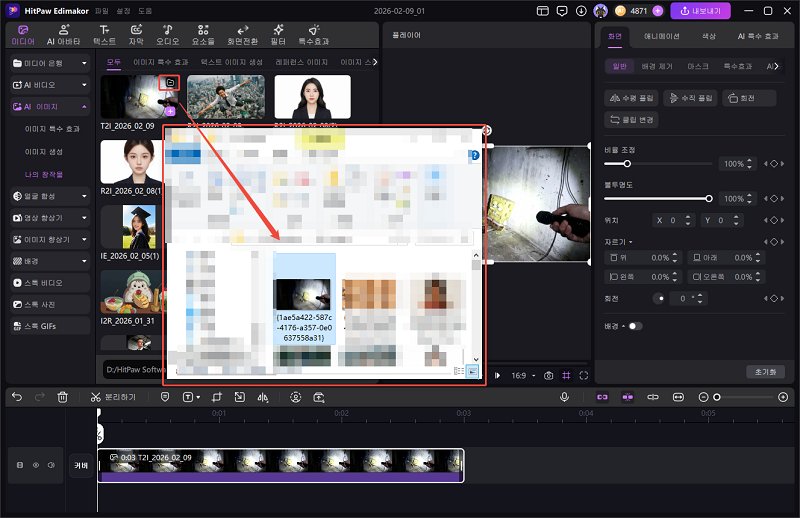Image resolution: width=800 pixels, height=518 pixels.
Task: Select the T2I_2026_02_09 clip on timeline
Action: pos(280,465)
